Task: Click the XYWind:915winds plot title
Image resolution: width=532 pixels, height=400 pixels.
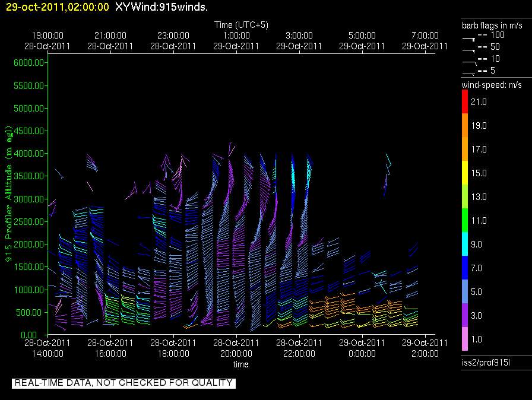Action: coord(161,7)
